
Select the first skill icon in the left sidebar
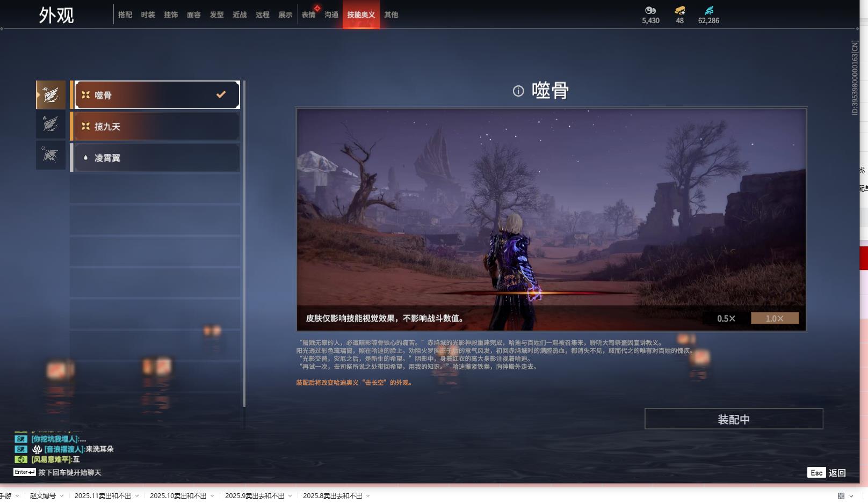tap(50, 95)
